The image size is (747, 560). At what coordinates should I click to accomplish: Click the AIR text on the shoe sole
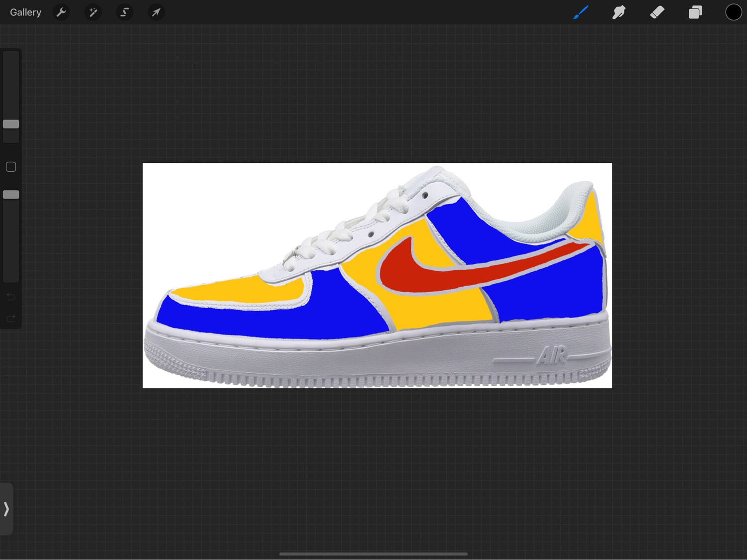coord(552,355)
